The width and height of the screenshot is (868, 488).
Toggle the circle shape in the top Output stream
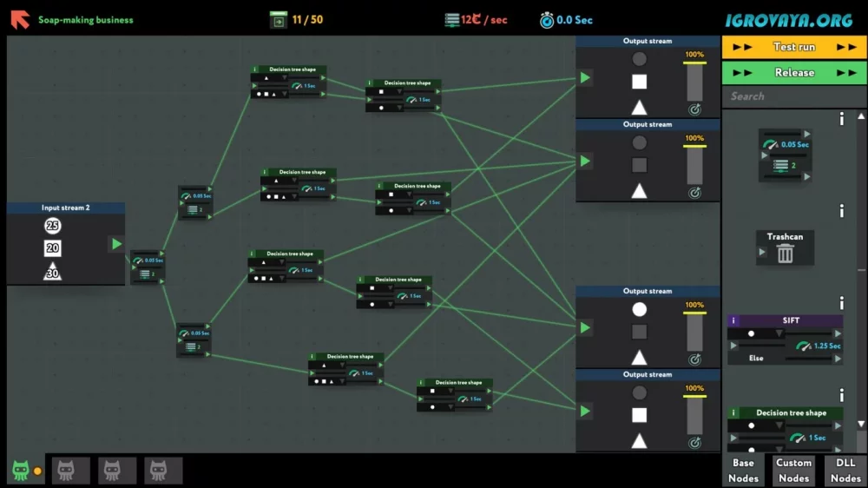[639, 60]
